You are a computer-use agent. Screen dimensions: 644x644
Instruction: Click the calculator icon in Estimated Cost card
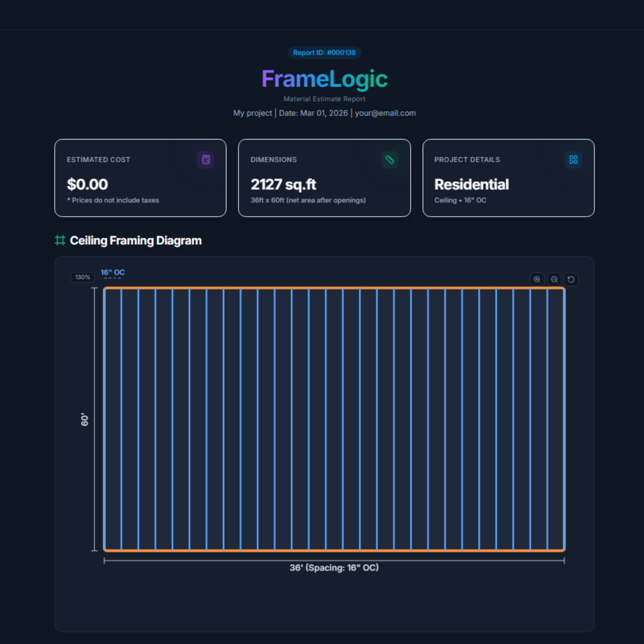[206, 160]
